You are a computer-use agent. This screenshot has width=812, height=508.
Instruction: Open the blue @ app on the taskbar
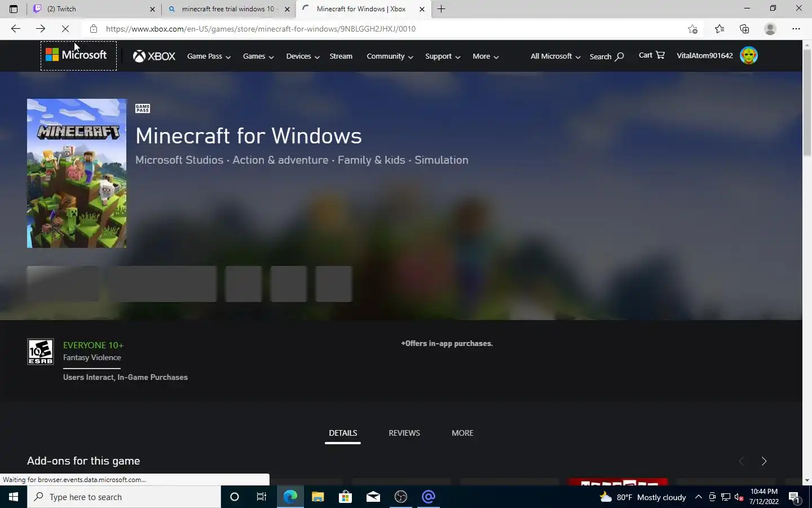coord(429,497)
